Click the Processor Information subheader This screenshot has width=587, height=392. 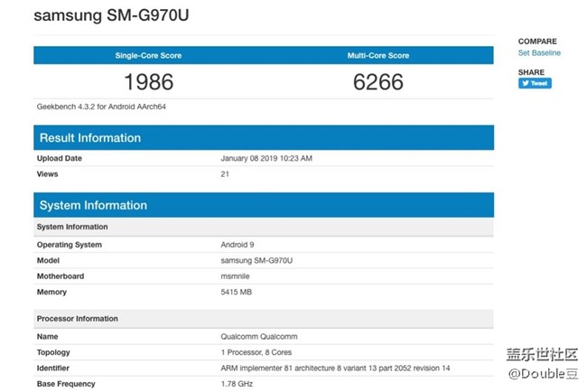pyautogui.click(x=264, y=319)
